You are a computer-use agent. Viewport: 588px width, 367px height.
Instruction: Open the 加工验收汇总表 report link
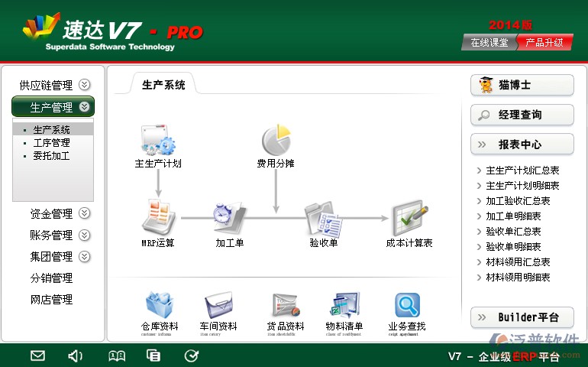518,201
